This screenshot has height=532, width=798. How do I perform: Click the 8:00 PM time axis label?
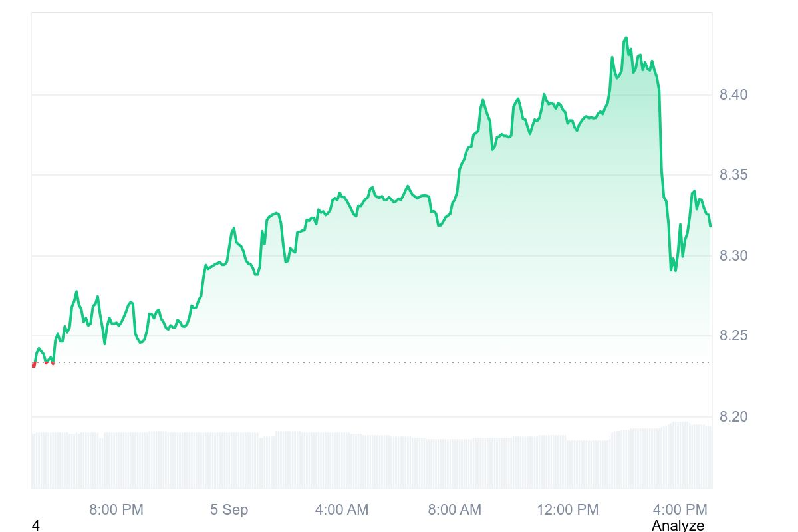(116, 510)
